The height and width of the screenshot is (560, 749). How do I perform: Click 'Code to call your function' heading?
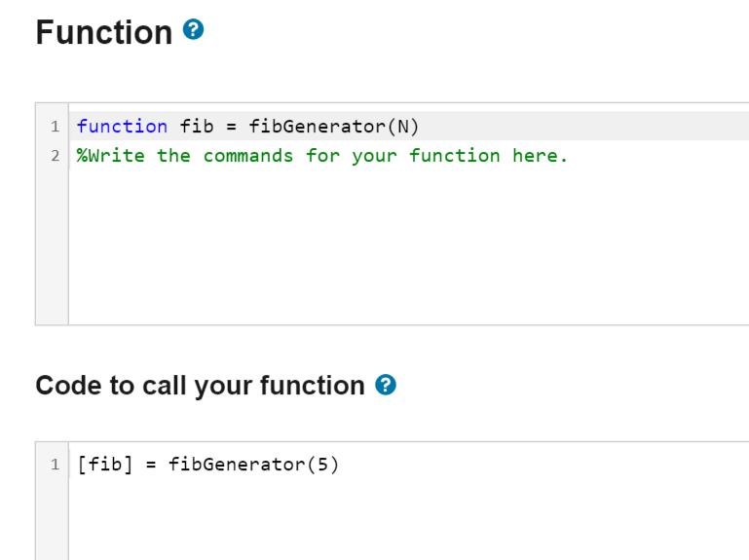pos(200,386)
